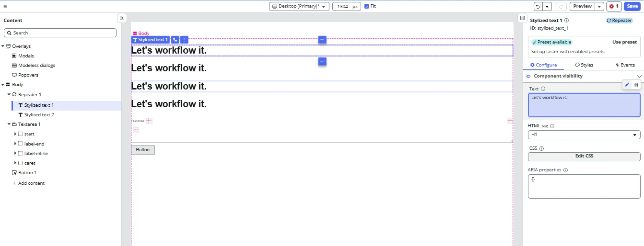
Task: Click the ARIA properties input box
Action: pos(584,186)
